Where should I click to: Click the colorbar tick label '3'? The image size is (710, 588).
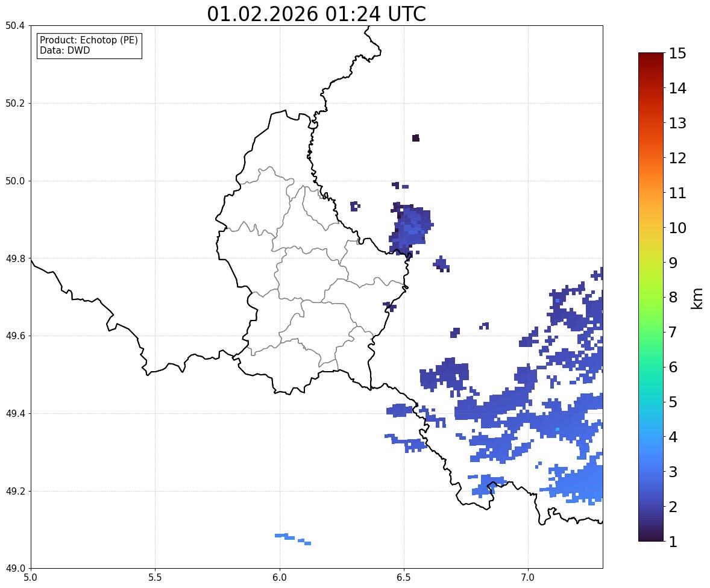coord(673,472)
